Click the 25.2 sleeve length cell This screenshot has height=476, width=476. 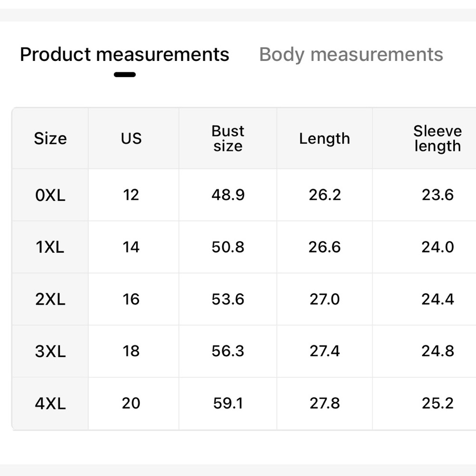point(437,403)
